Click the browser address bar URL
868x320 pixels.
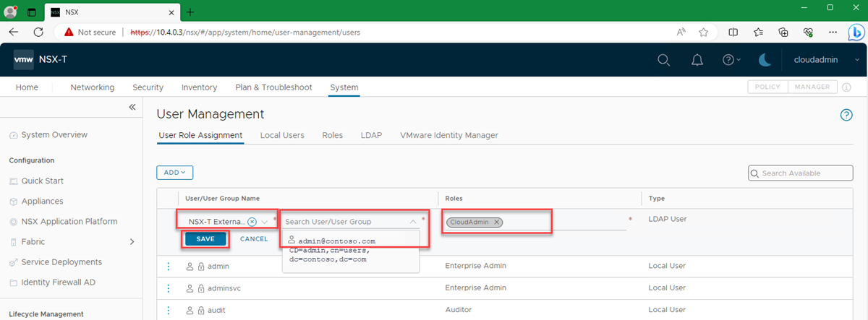click(x=244, y=32)
